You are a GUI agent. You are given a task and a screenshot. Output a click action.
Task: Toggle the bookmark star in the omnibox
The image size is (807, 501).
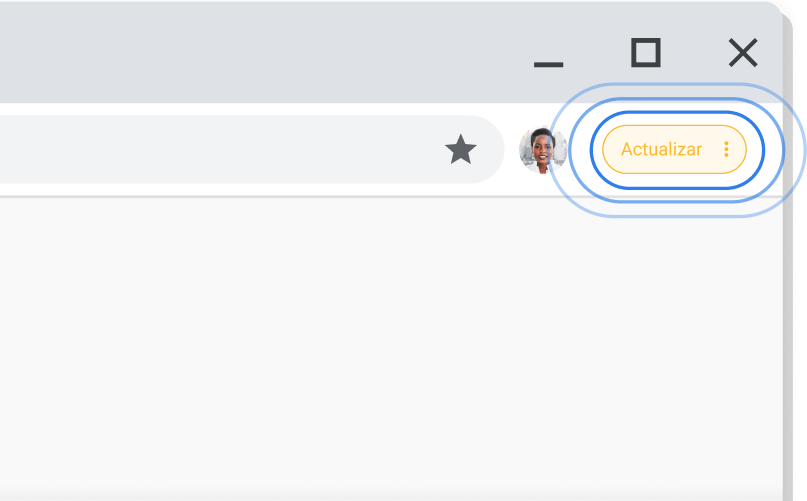[460, 150]
